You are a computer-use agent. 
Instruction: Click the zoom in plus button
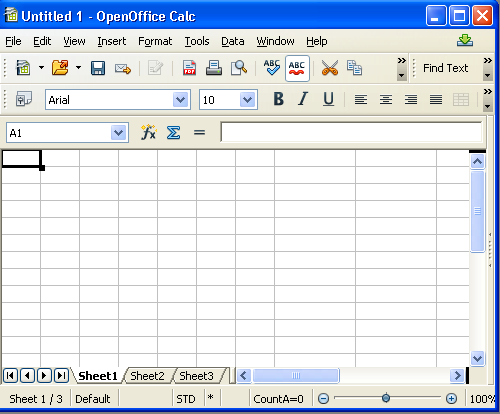(451, 398)
